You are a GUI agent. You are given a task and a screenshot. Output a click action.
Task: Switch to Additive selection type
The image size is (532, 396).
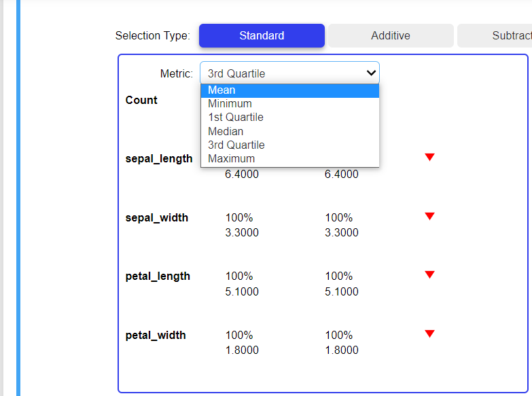coord(391,36)
